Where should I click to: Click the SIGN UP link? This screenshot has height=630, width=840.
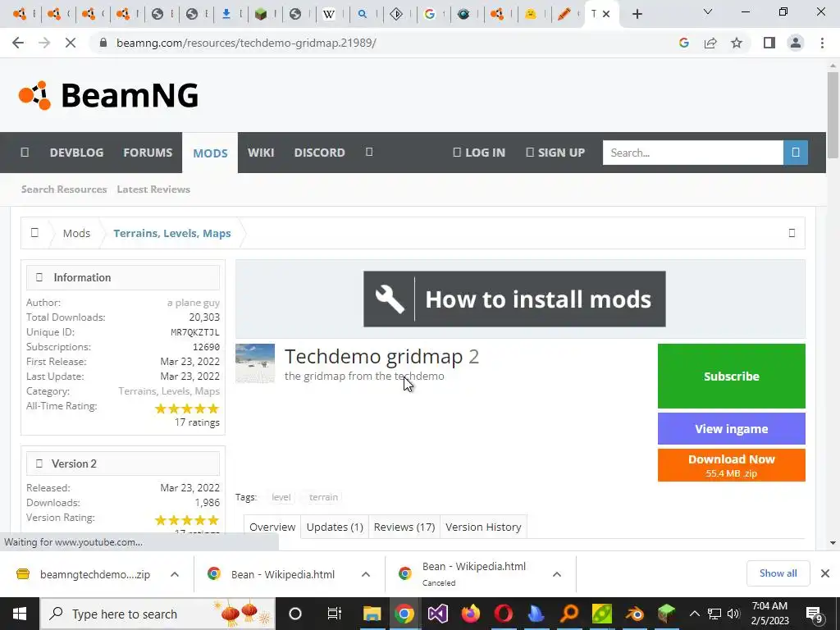pos(555,153)
